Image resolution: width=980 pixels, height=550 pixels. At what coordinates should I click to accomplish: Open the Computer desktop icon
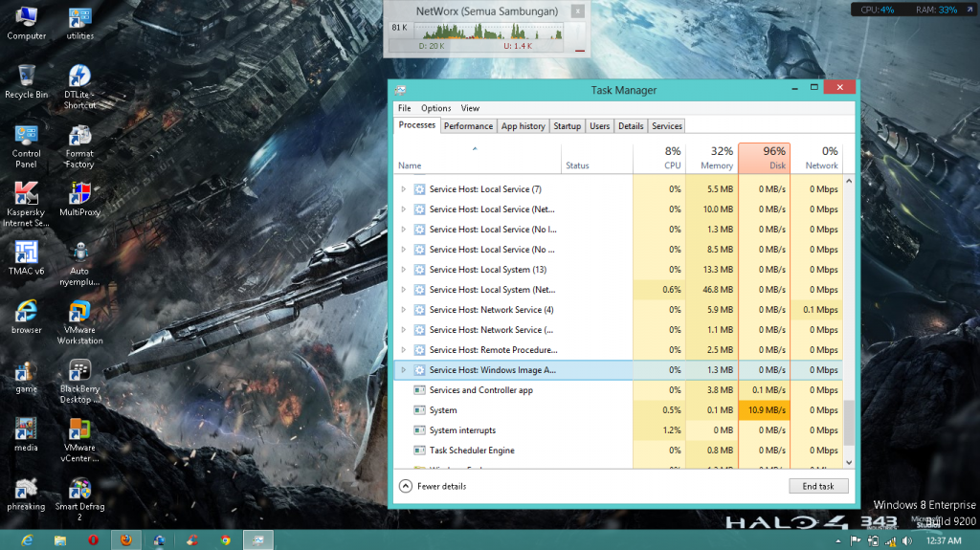(x=26, y=24)
